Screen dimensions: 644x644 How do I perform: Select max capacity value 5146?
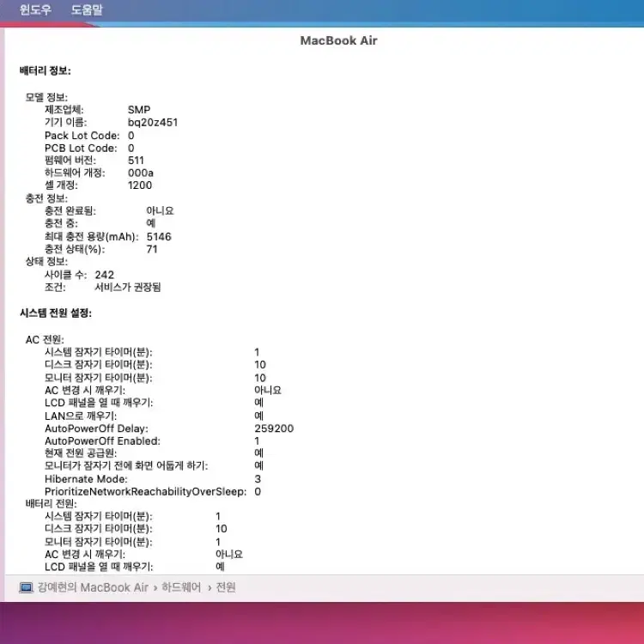pos(159,237)
